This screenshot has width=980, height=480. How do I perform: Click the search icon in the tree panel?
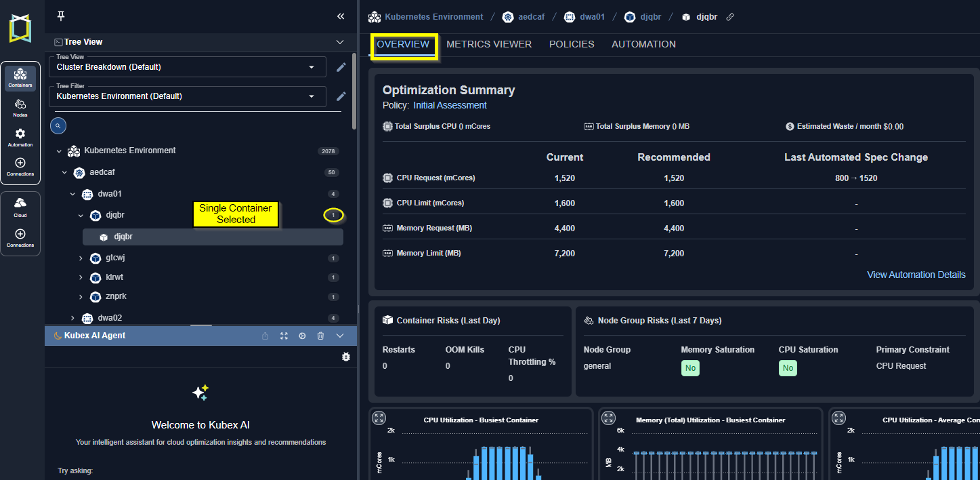click(x=58, y=125)
